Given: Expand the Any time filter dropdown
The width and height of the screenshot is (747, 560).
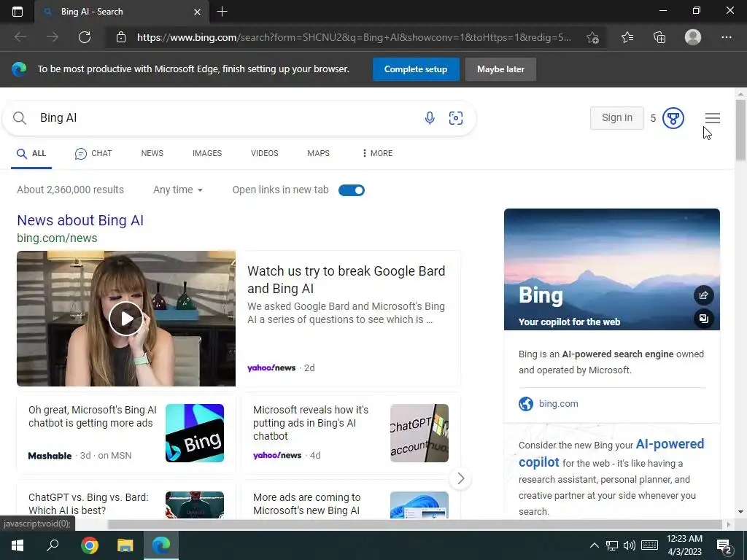Looking at the screenshot, I should (178, 190).
